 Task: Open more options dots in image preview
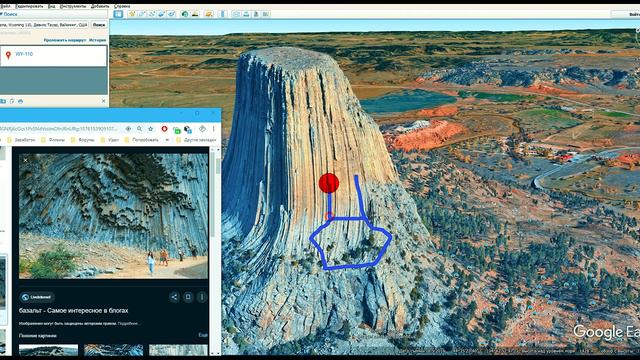tap(202, 297)
